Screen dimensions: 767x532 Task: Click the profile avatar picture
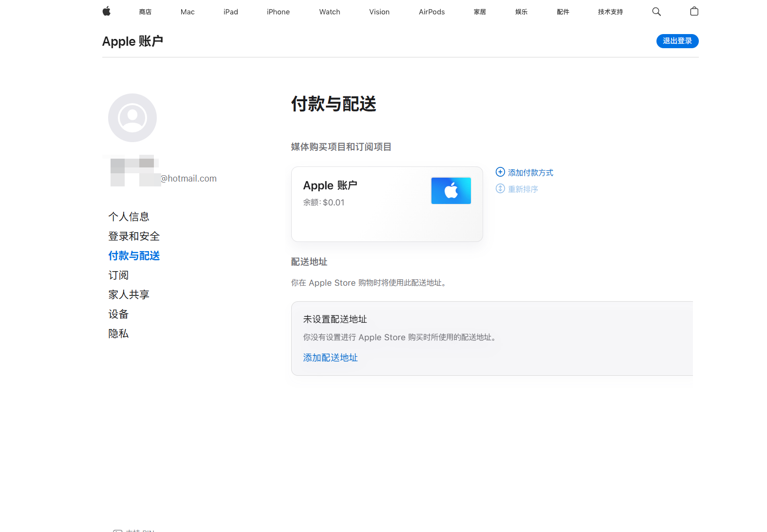pyautogui.click(x=132, y=118)
